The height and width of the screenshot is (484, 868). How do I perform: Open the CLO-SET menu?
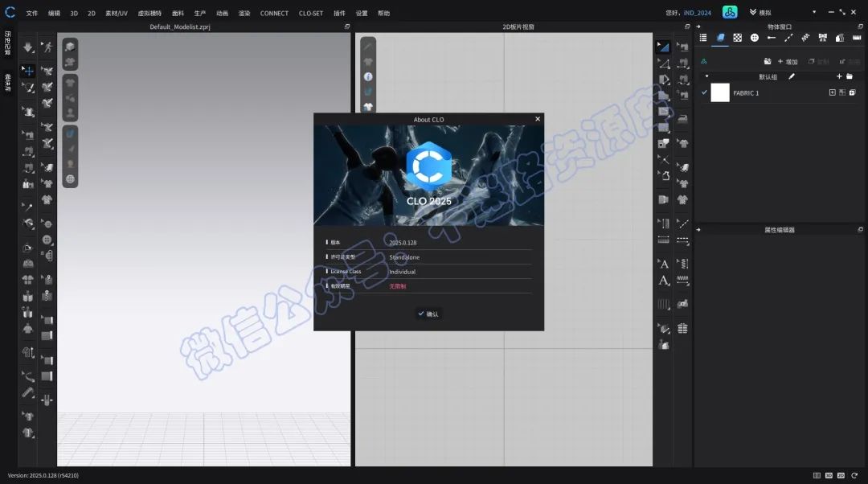[310, 14]
